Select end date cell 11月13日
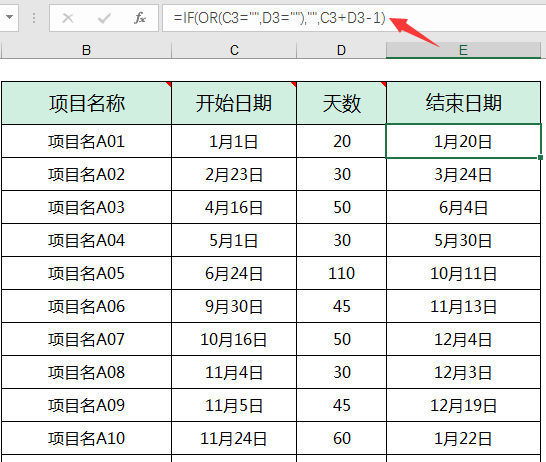This screenshot has height=462, width=546. [463, 306]
